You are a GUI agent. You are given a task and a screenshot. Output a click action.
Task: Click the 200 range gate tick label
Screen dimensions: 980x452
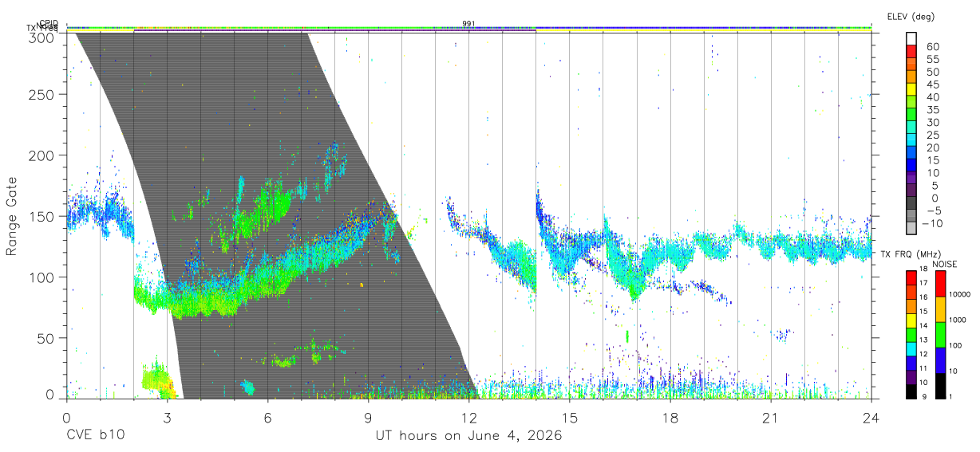click(x=41, y=155)
